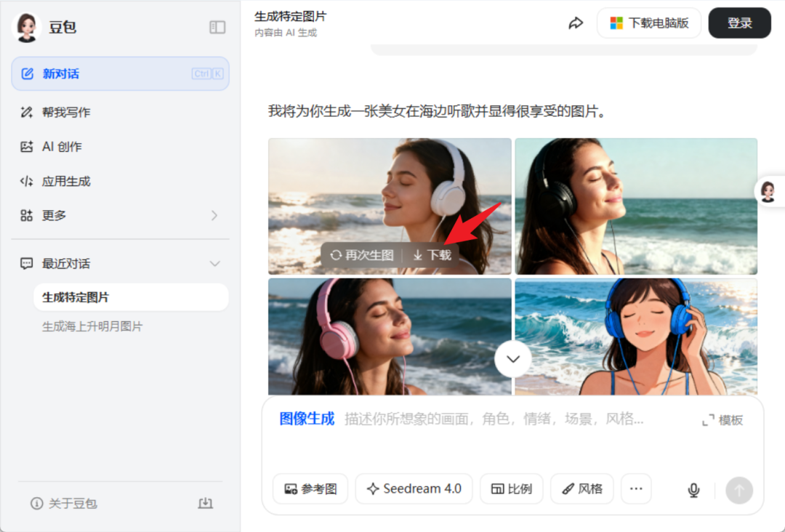Start a new conversation via 新对话
Image resolution: width=785 pixels, height=532 pixels.
120,73
